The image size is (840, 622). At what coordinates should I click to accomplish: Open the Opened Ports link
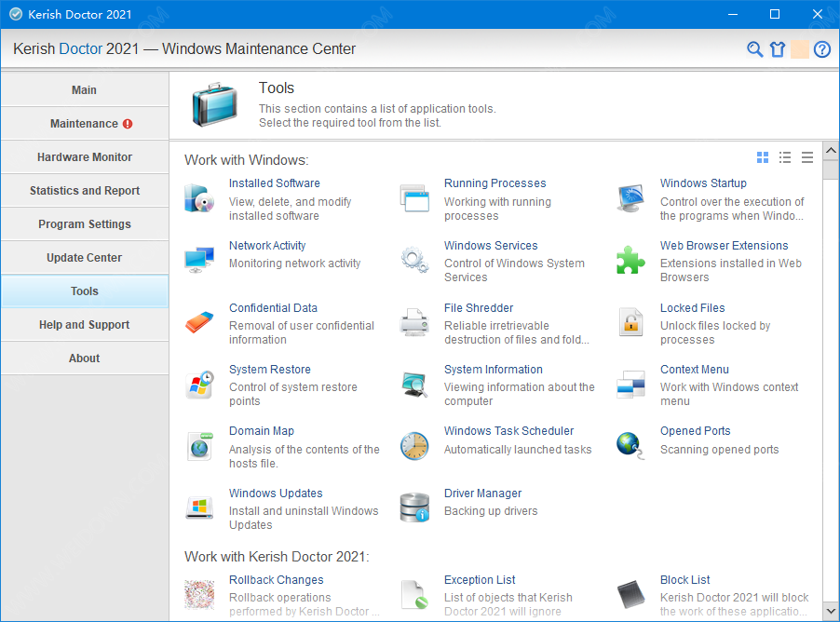pyautogui.click(x=696, y=431)
